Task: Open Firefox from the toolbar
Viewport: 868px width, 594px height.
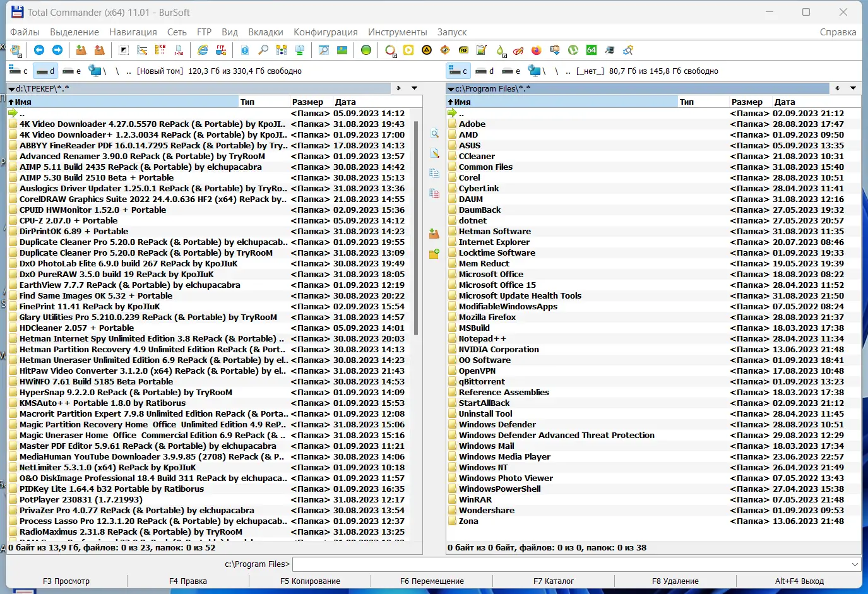Action: pyautogui.click(x=537, y=50)
